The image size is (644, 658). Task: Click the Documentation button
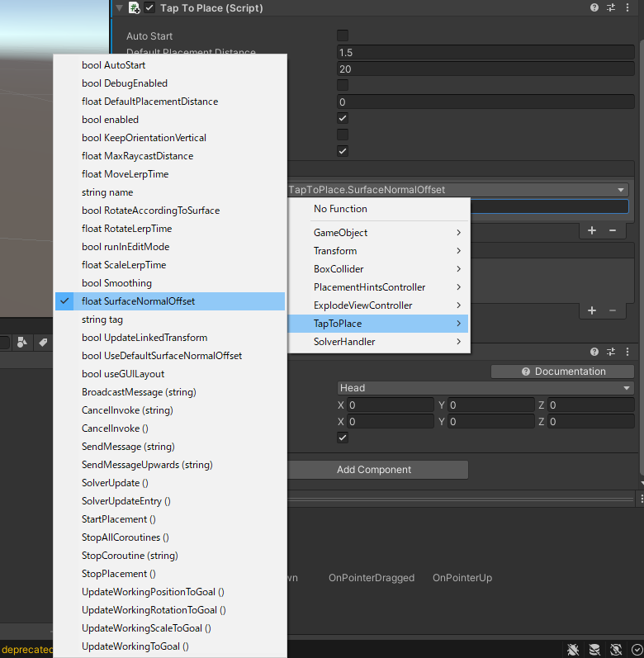click(x=562, y=372)
